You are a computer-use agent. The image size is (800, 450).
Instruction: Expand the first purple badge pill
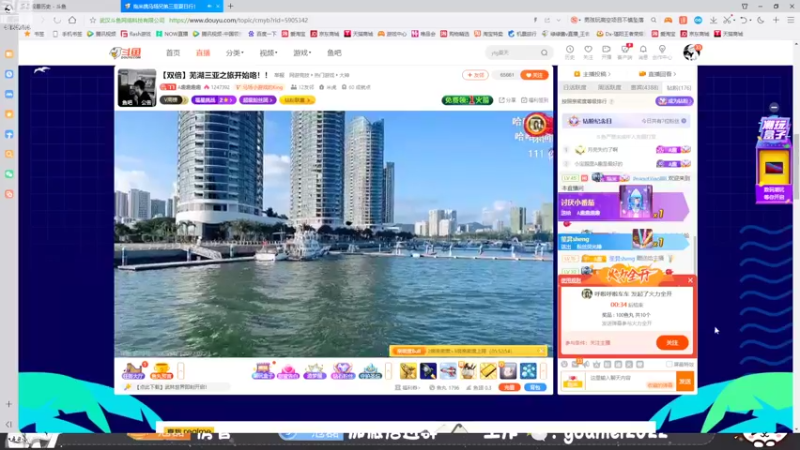[213, 100]
